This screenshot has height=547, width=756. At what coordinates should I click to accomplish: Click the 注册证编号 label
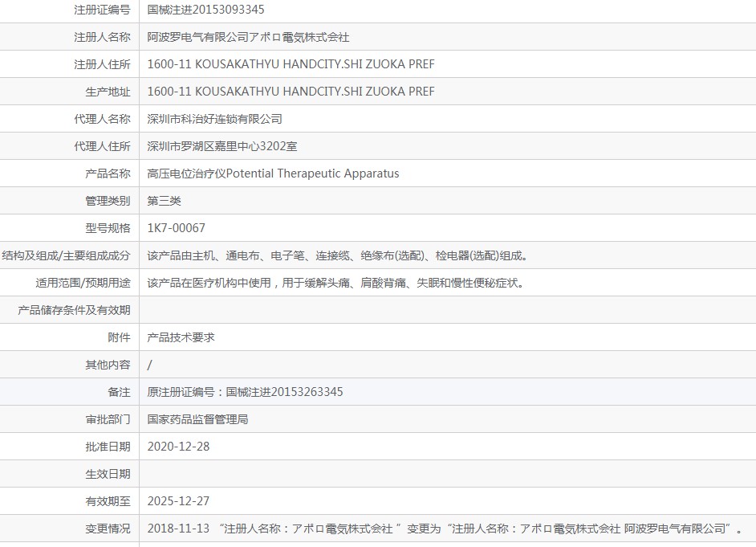(x=102, y=10)
